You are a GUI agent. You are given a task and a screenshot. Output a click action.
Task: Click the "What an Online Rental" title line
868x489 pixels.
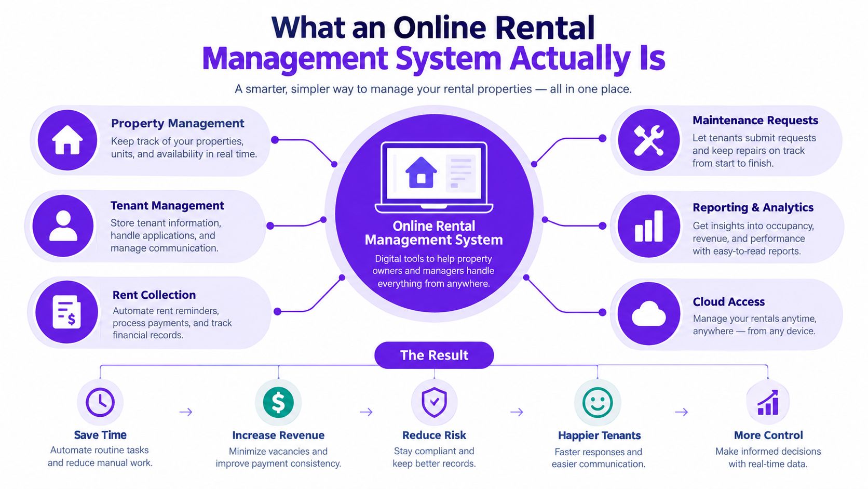coord(433,28)
